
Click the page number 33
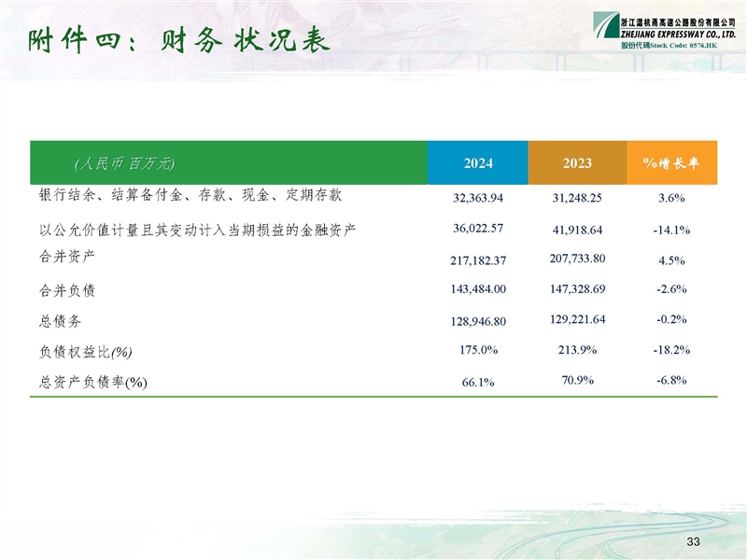692,542
